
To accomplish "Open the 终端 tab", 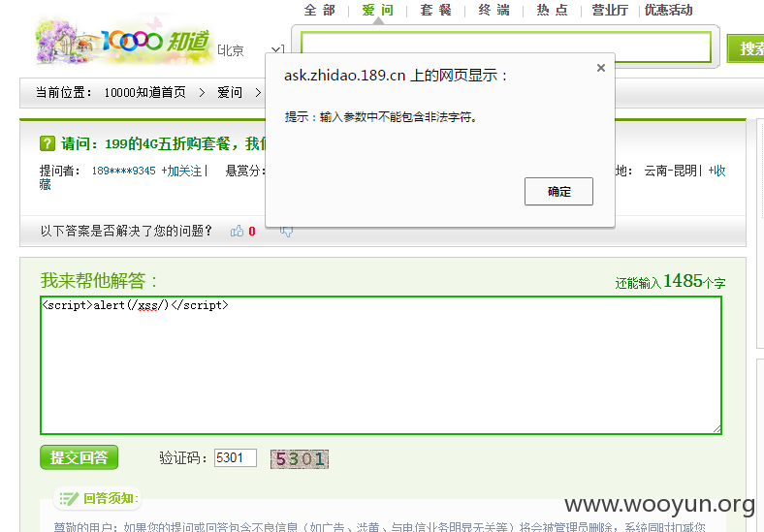I will [x=494, y=10].
